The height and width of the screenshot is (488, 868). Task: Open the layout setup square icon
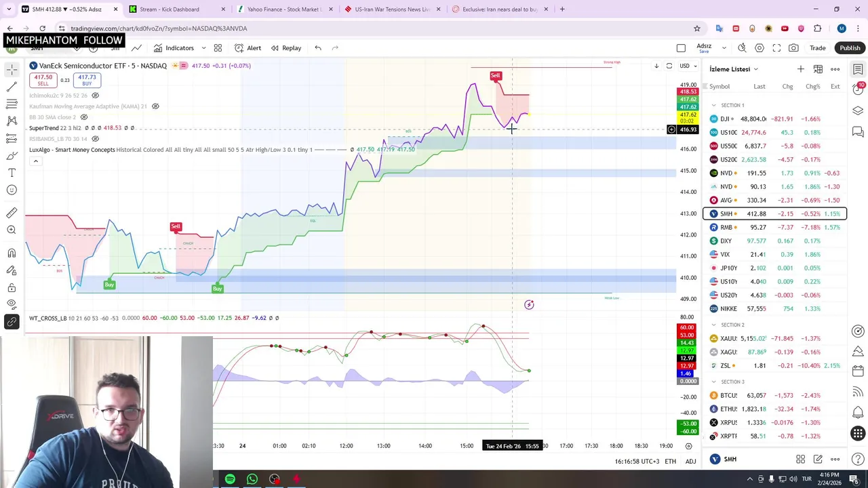click(681, 48)
